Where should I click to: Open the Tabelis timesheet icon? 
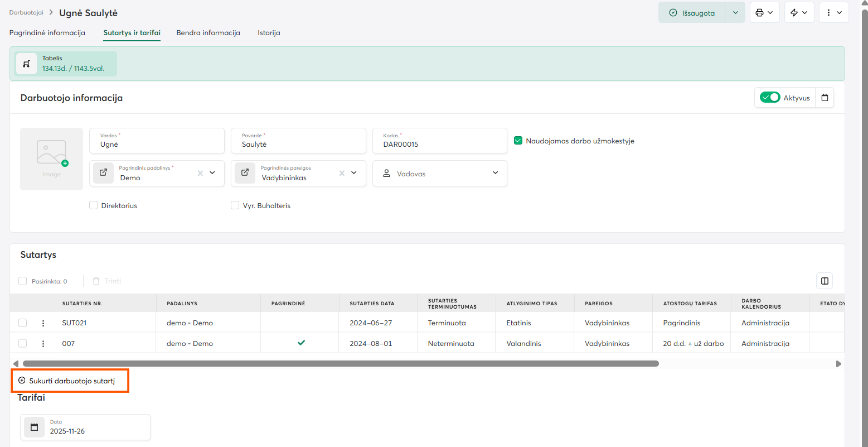(x=26, y=64)
